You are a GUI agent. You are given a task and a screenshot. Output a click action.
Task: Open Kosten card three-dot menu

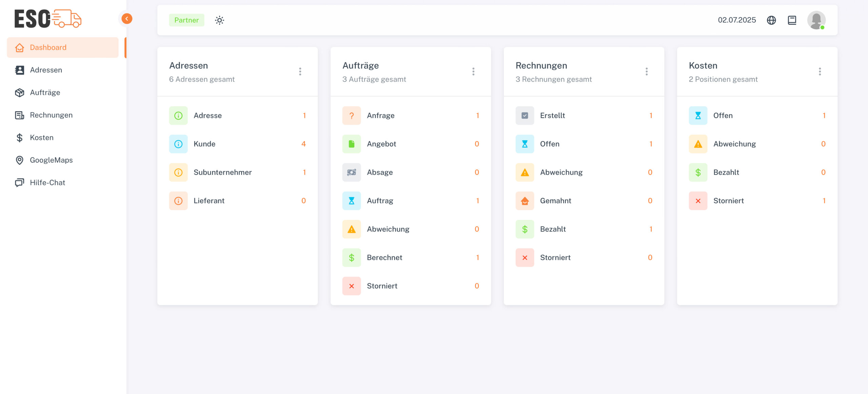click(820, 71)
